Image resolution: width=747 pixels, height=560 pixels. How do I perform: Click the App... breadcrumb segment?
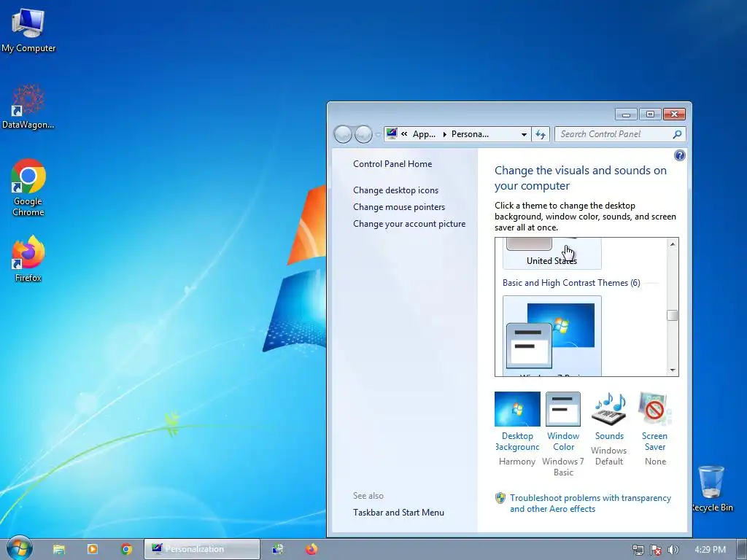pyautogui.click(x=424, y=134)
